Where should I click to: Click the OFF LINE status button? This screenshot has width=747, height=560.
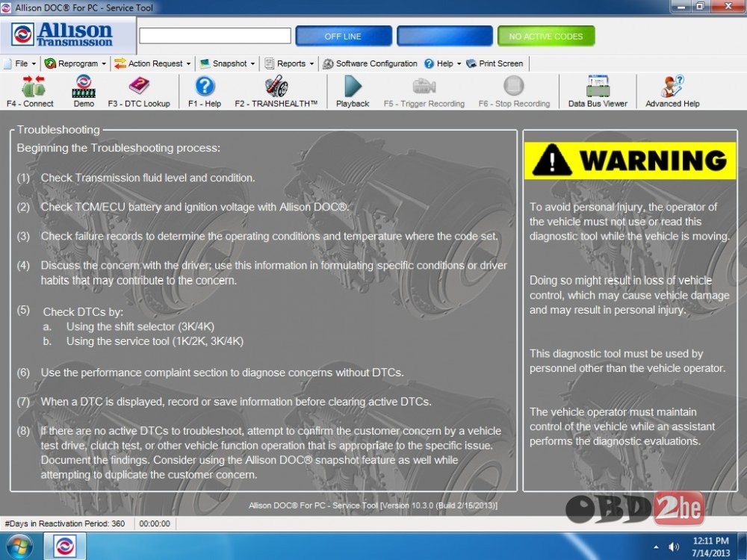tap(344, 36)
